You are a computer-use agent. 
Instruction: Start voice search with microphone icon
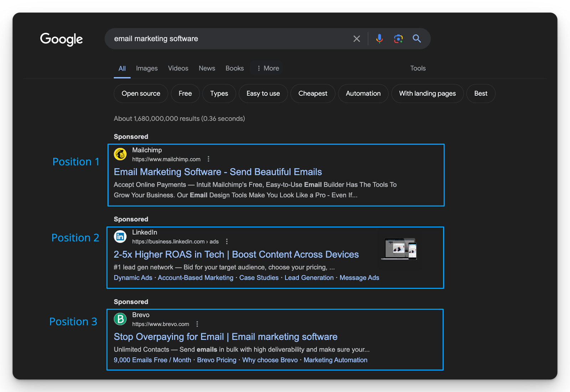(379, 38)
